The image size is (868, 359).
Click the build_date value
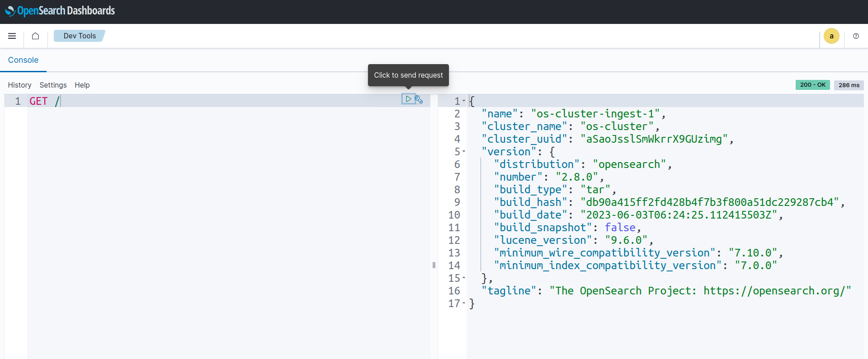(x=679, y=215)
